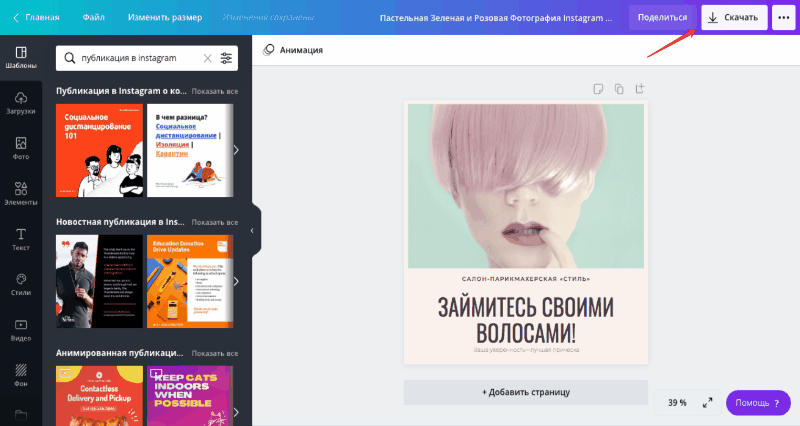Open the folders panel icon at sidebar bottom
Viewport: 800px width, 426px height.
(x=21, y=415)
